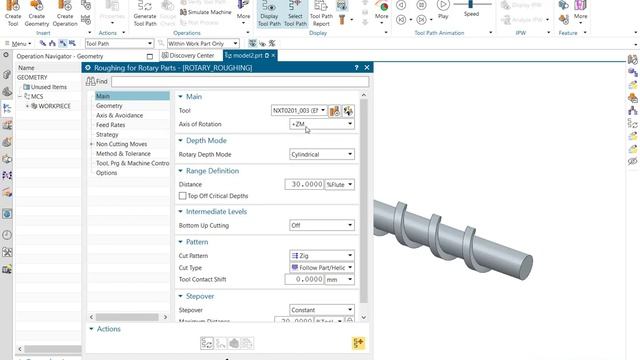Toggle Display Tool Path in the ribbon

[x=269, y=13]
